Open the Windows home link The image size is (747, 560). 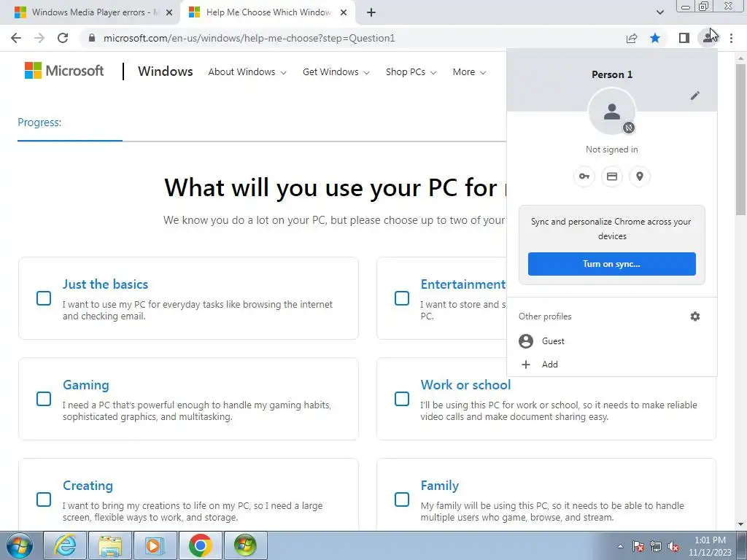pos(166,71)
